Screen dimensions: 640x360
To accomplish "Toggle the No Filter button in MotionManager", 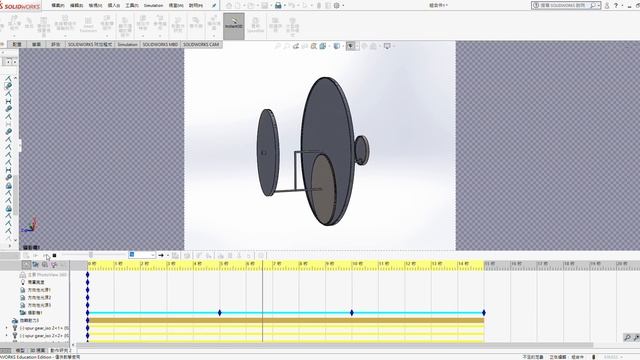I will click(26, 264).
